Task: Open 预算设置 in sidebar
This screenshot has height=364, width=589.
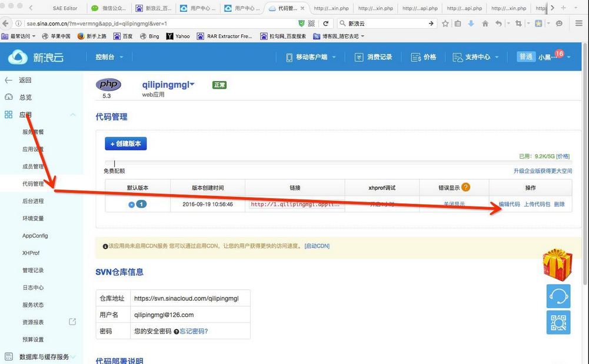Action: (33, 339)
